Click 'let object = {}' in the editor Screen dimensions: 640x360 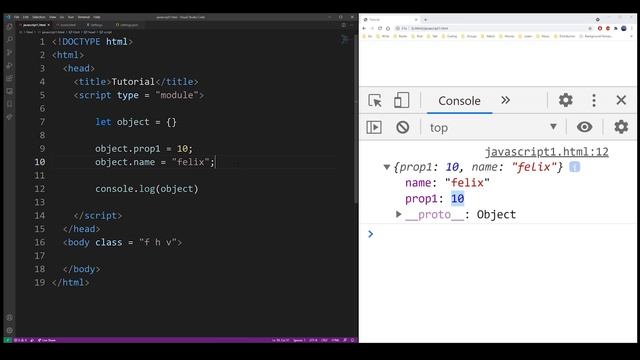tap(136, 122)
